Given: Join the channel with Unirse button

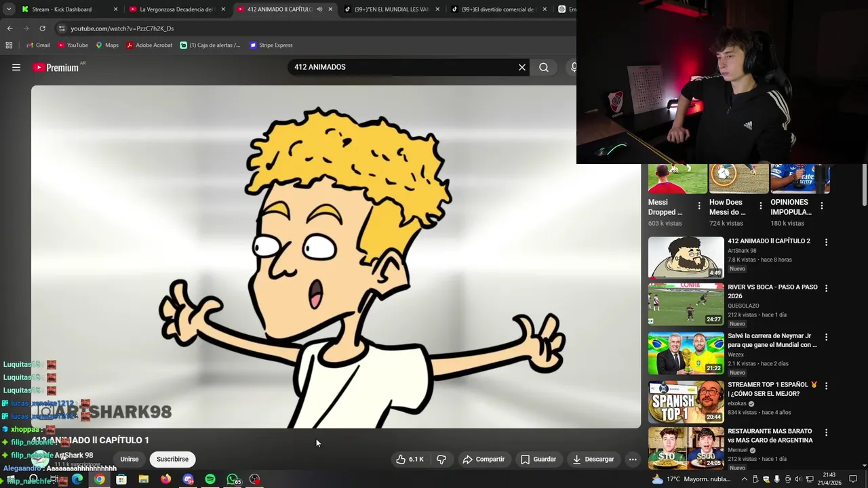Looking at the screenshot, I should 130,459.
